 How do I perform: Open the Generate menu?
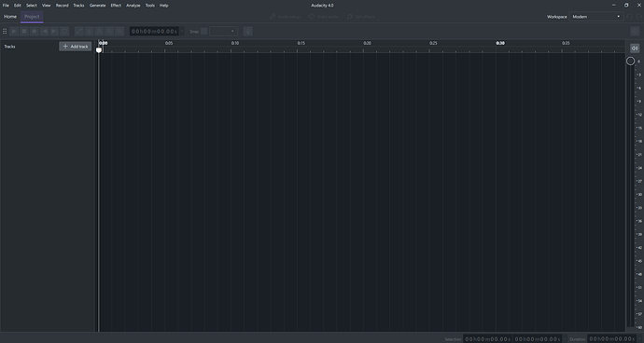point(97,6)
